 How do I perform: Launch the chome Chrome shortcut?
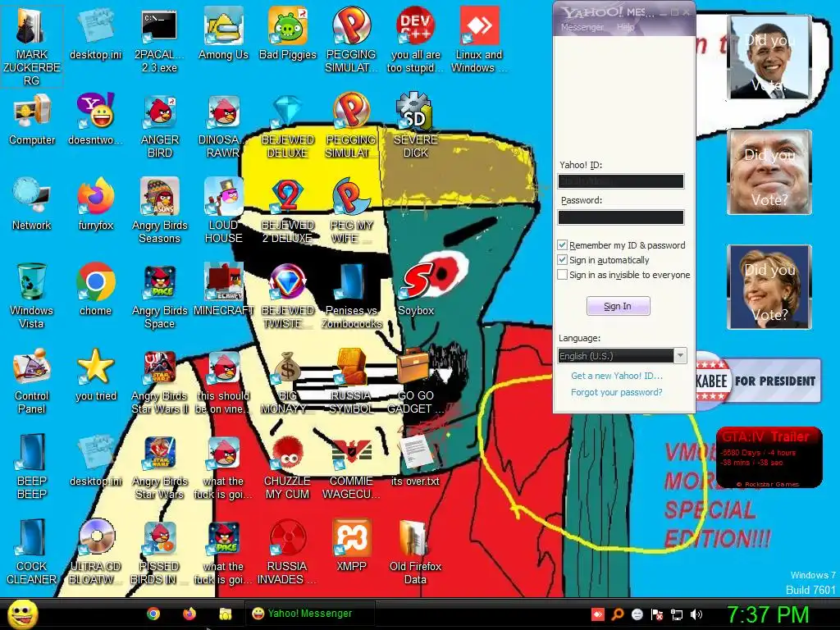[96, 290]
